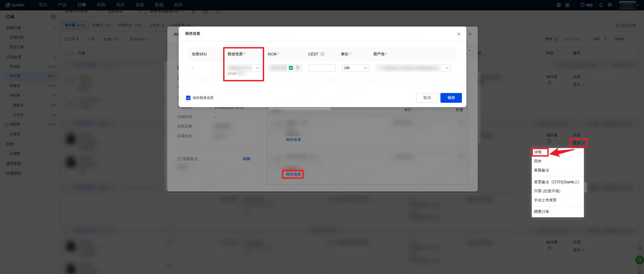Collapse the 其他 sidebar section
The height and width of the screenshot is (274, 644).
point(55,144)
